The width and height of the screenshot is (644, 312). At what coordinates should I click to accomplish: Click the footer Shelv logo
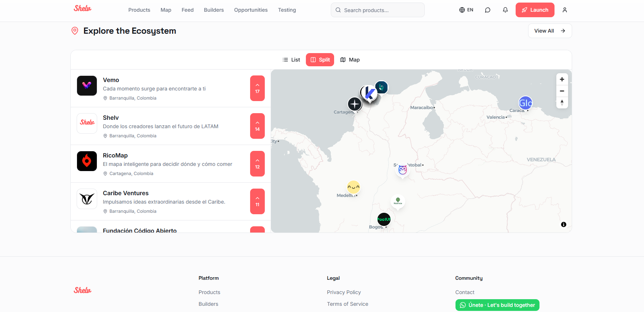coord(83,290)
